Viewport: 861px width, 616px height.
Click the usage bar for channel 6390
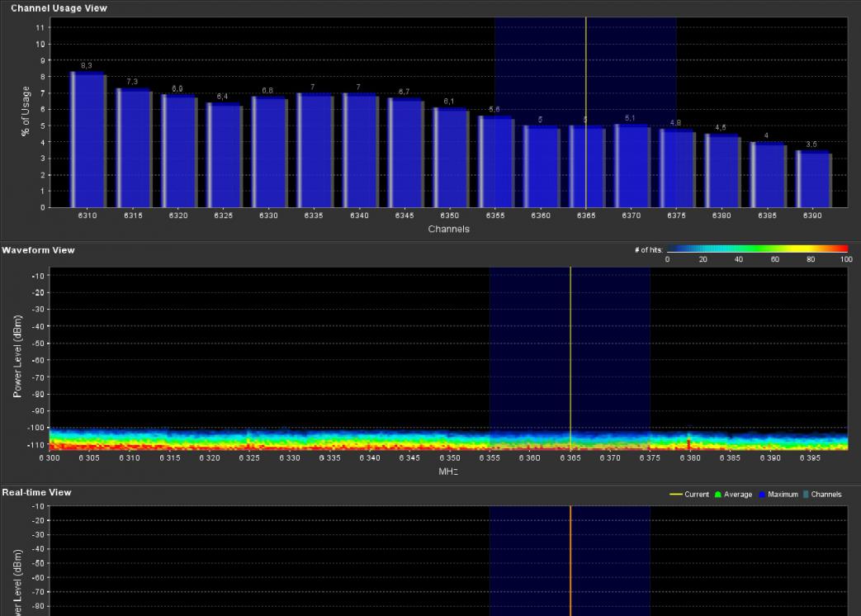(814, 179)
